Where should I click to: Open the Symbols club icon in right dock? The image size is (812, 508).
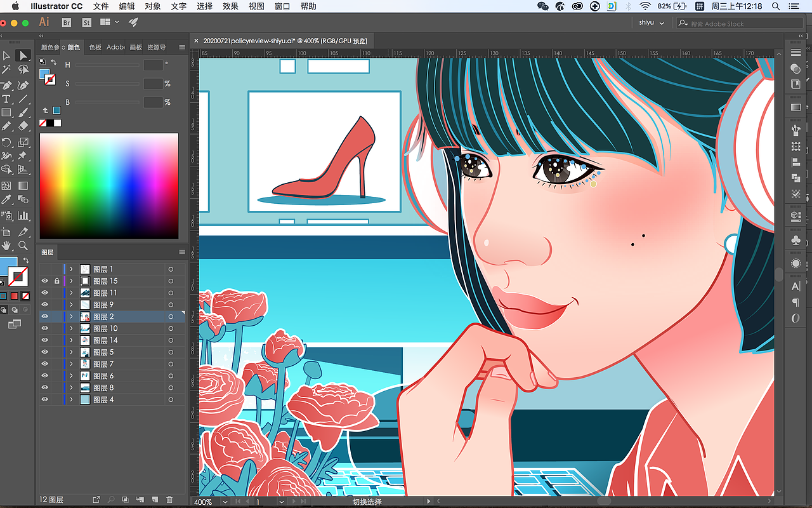click(796, 240)
